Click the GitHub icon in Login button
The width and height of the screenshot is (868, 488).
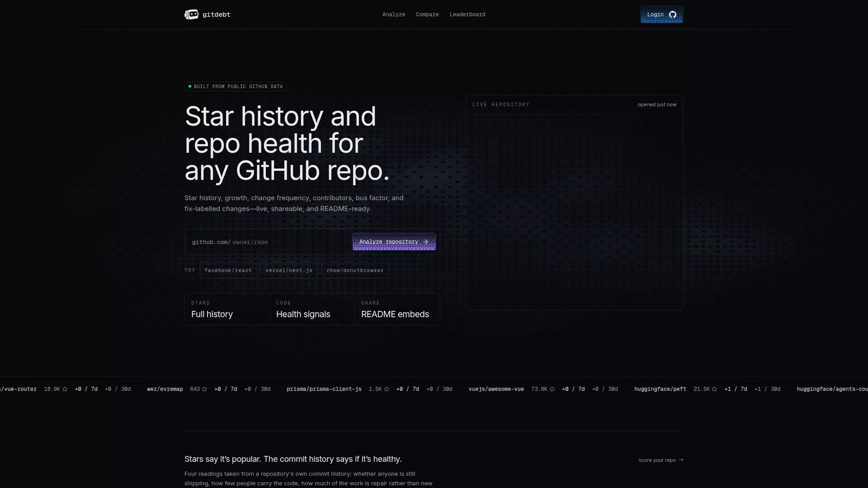tap(673, 14)
